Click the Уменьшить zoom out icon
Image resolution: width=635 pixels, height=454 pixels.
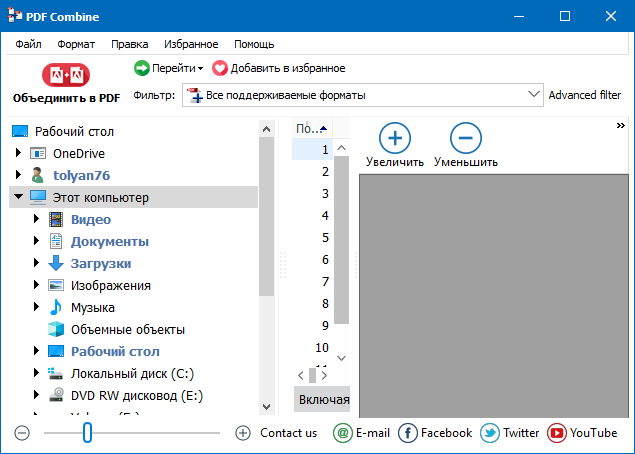(x=465, y=138)
